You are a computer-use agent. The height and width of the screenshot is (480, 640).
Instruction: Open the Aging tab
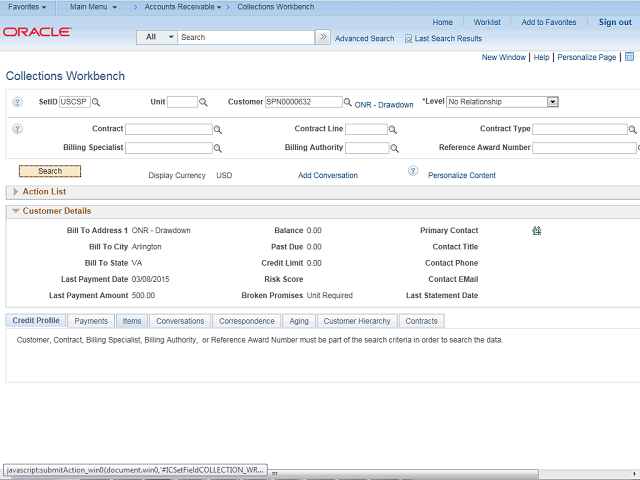[299, 321]
